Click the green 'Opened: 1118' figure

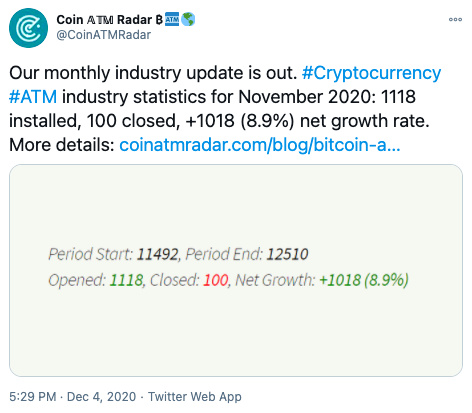coord(96,280)
